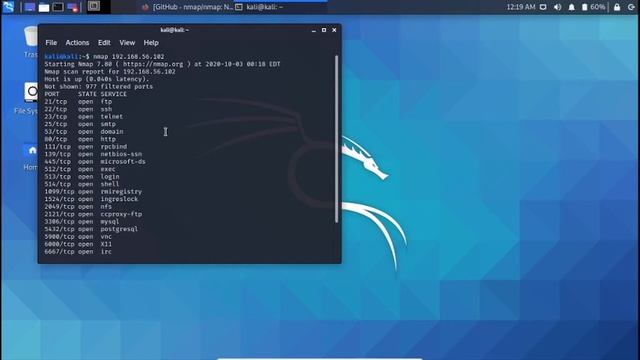Click 'Host is up (0.040s latency)' line
The image size is (640, 360).
[97, 79]
